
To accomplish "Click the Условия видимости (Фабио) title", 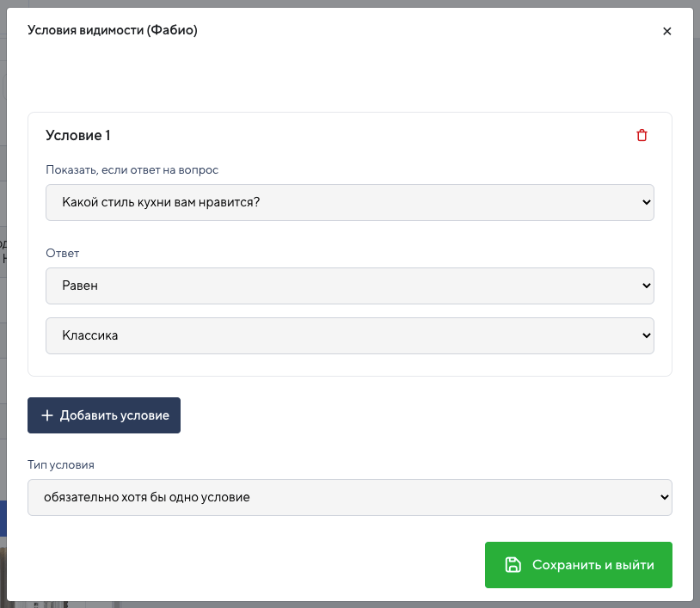I will coord(113,30).
